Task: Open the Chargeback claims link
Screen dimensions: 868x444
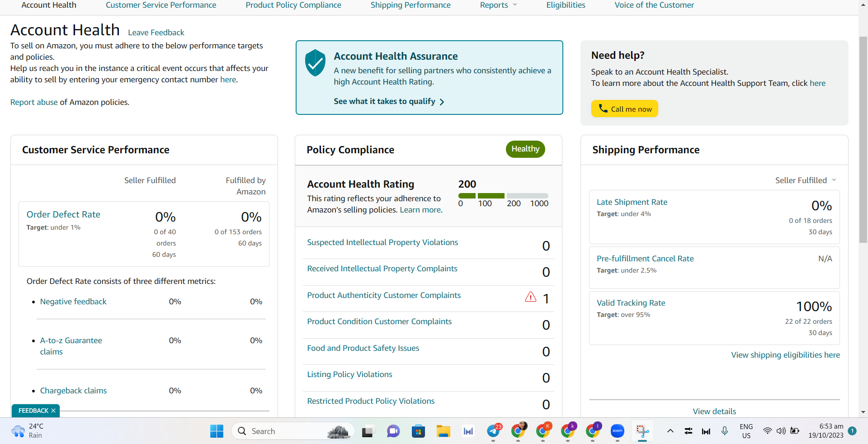Action: pyautogui.click(x=73, y=391)
